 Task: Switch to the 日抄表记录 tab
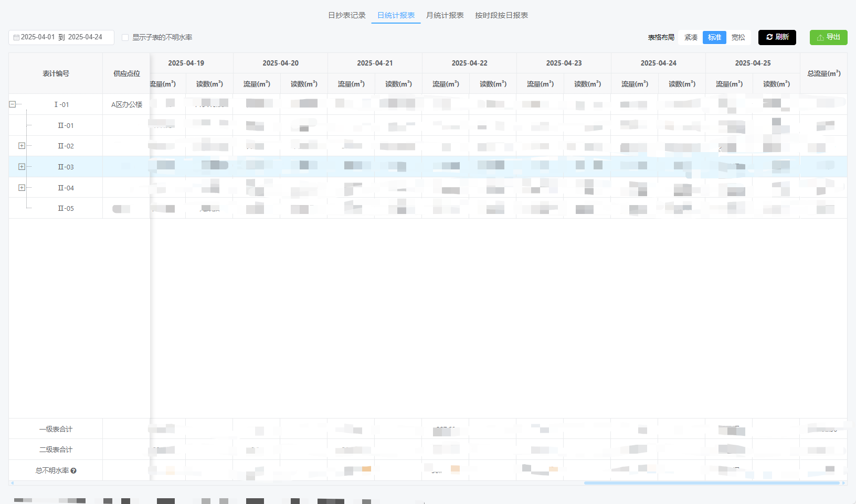click(x=346, y=15)
